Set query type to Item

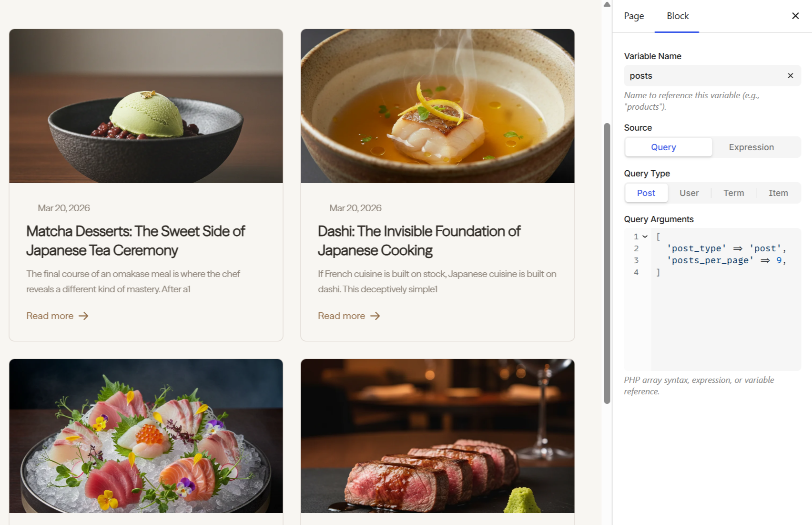(x=778, y=193)
